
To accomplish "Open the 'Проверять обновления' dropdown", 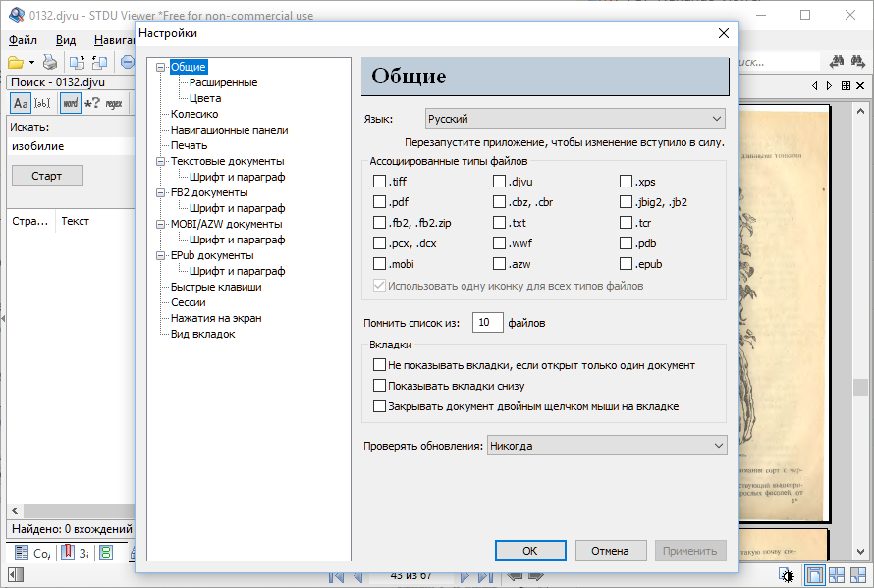I will coord(607,446).
